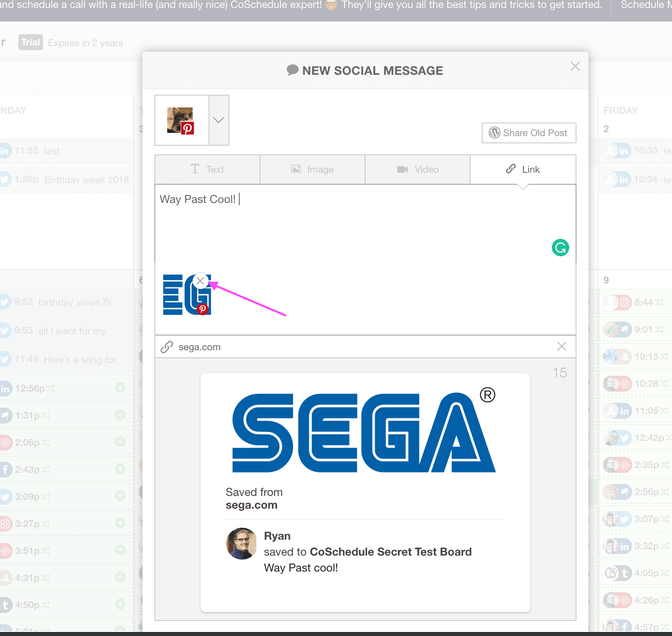Screen dimensions: 672x636
Task: Click the Pinterest icon at 3:51p slot
Action: tap(5, 551)
